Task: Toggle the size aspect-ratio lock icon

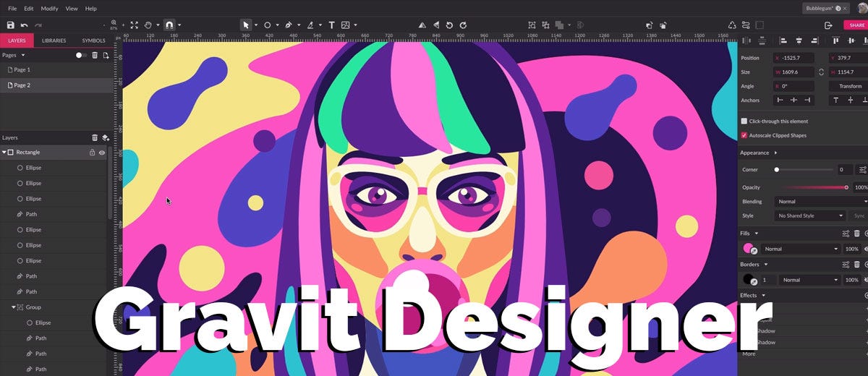Action: point(821,72)
